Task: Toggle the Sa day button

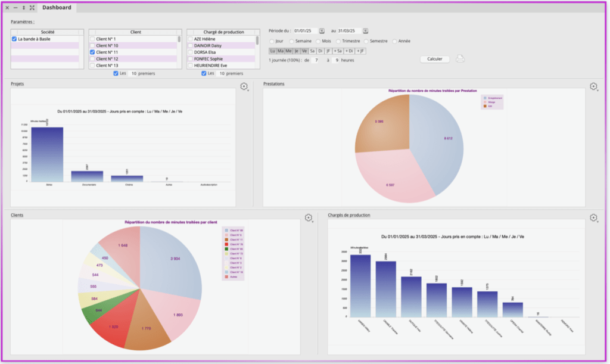Action: [x=312, y=51]
